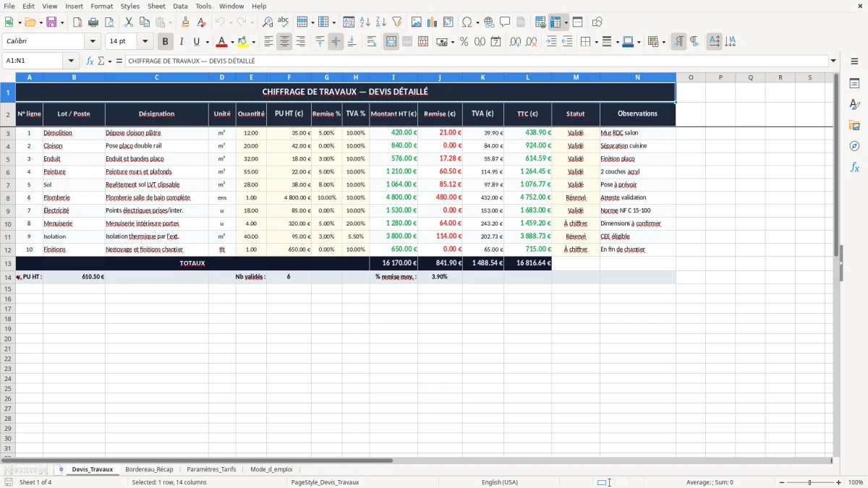
Task: Apply the yellow background color swatch
Action: (243, 42)
